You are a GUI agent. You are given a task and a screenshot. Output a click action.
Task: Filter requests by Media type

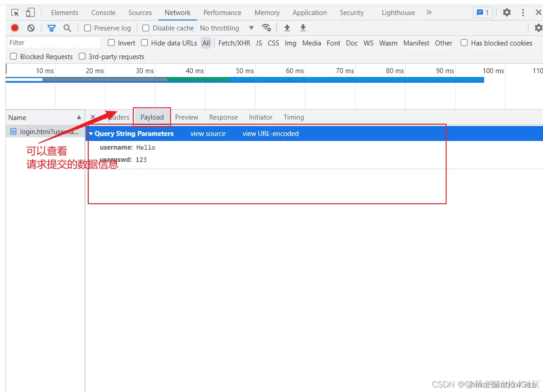coord(312,43)
